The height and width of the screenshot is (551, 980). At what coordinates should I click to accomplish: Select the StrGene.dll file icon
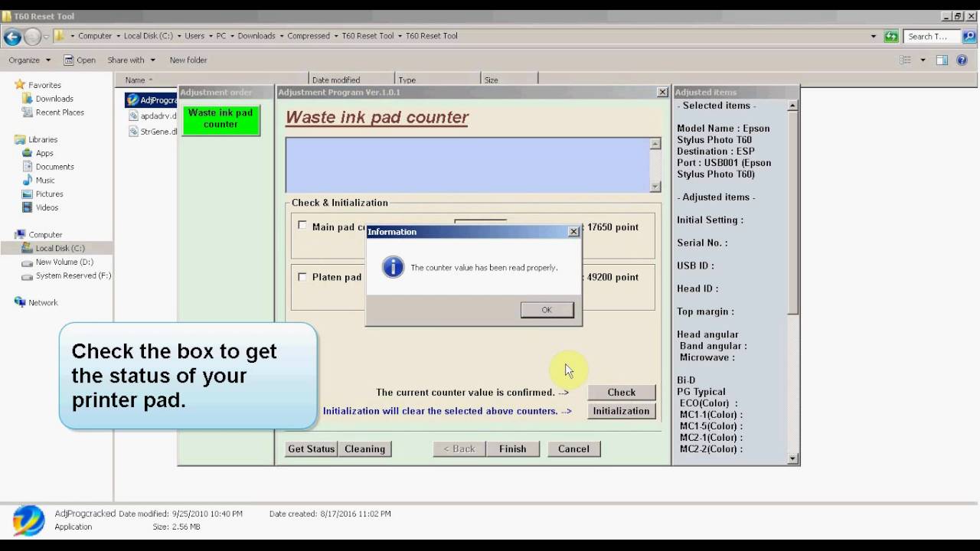click(133, 131)
